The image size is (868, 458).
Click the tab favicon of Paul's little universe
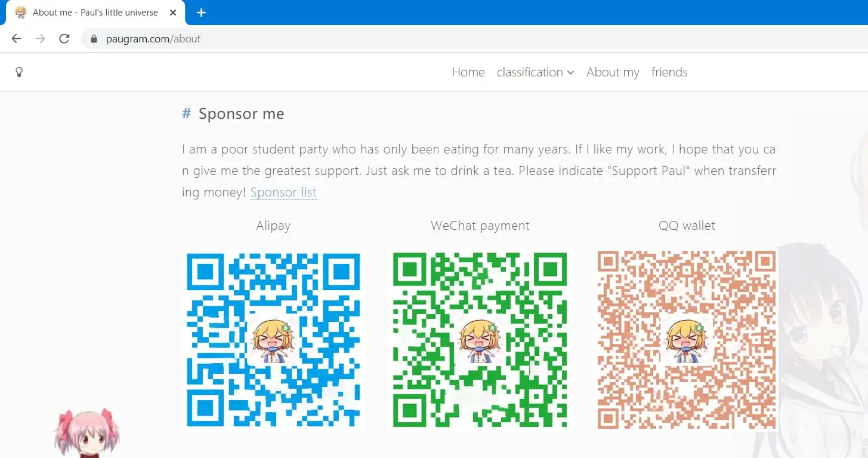point(20,12)
